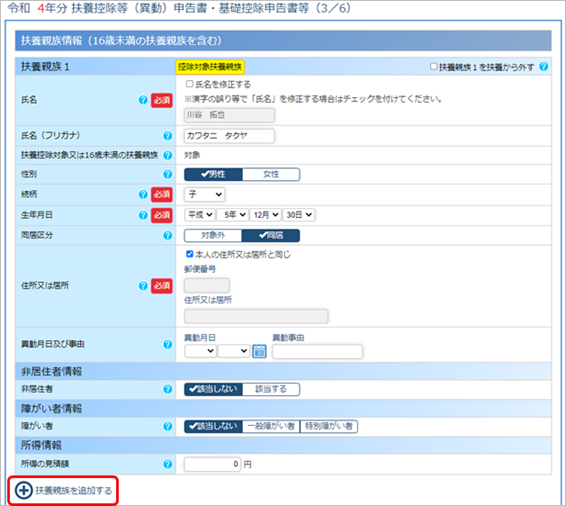Open help icon for 性別 row
Viewport: 566px width, 506px height.
[167, 174]
